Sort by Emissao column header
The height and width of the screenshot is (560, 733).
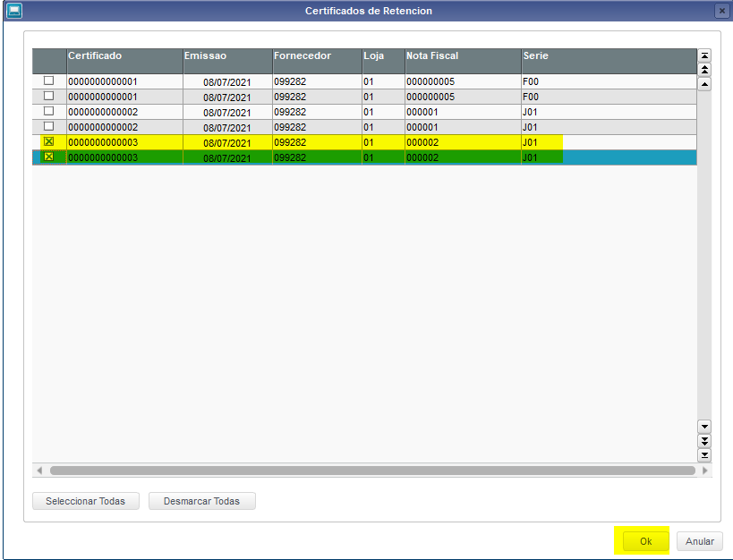coord(227,61)
